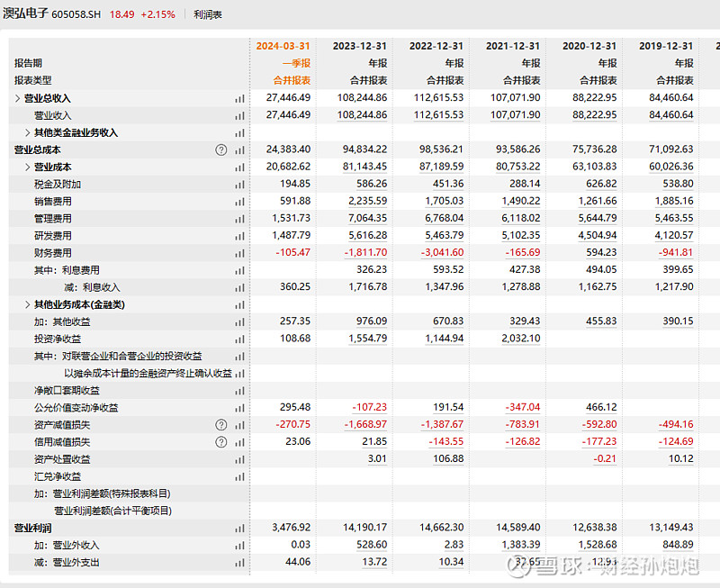Click 2022 财务费用 value -3,041.60
The width and height of the screenshot is (720, 588).
(x=442, y=253)
